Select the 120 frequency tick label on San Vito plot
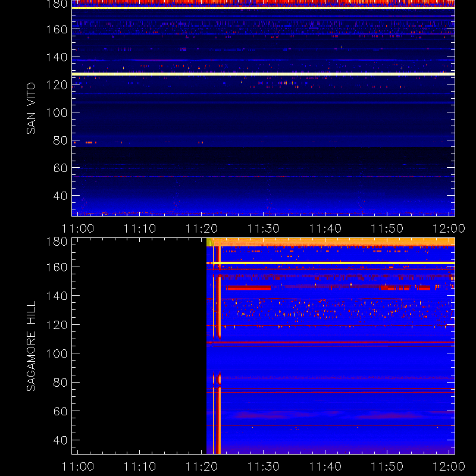The height and width of the screenshot is (476, 476). point(57,84)
